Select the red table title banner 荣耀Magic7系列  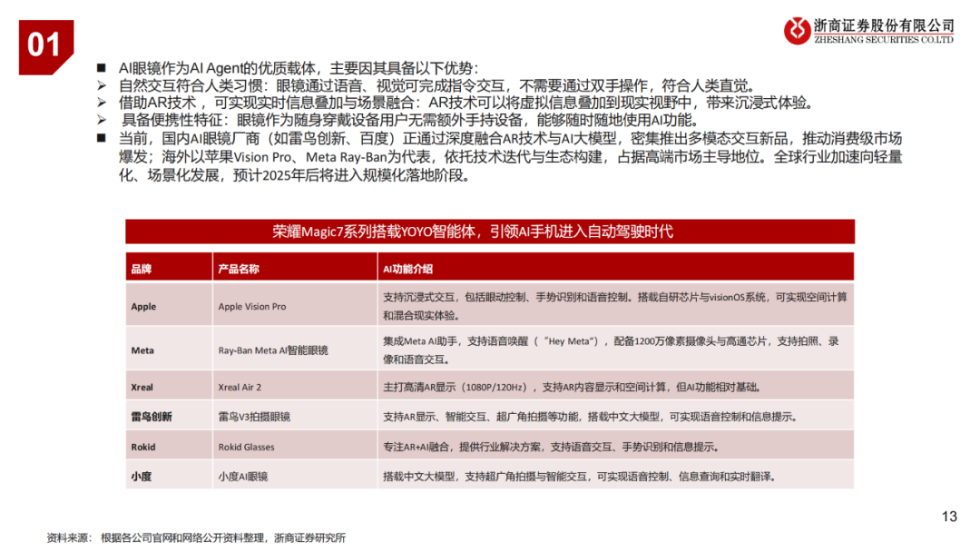coord(490,232)
